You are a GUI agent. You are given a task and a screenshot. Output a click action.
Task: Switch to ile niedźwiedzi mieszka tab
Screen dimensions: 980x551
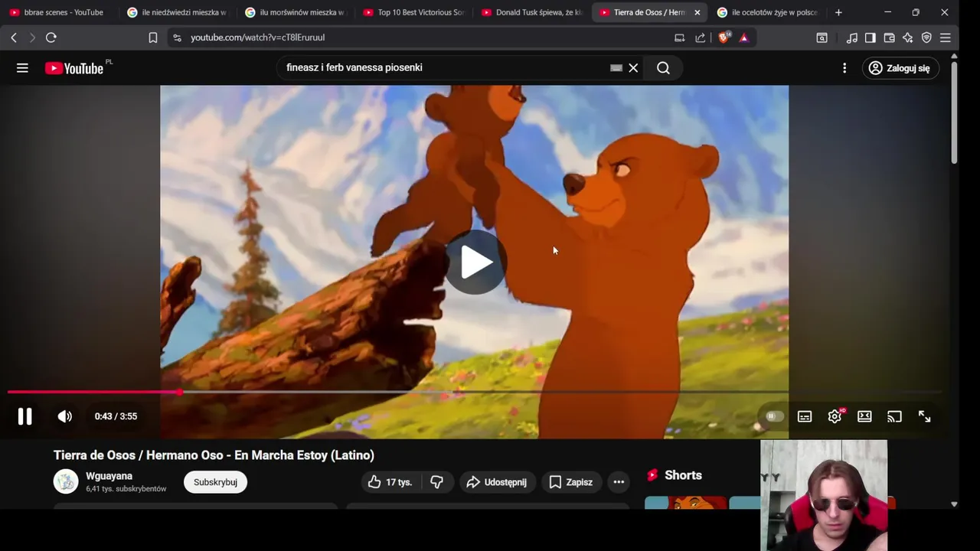coord(177,12)
